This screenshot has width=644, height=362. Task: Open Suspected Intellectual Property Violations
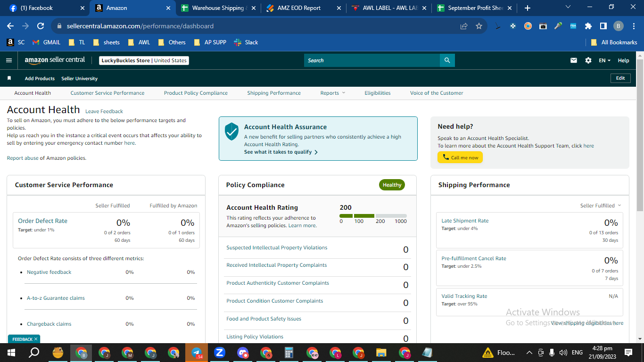(x=277, y=247)
